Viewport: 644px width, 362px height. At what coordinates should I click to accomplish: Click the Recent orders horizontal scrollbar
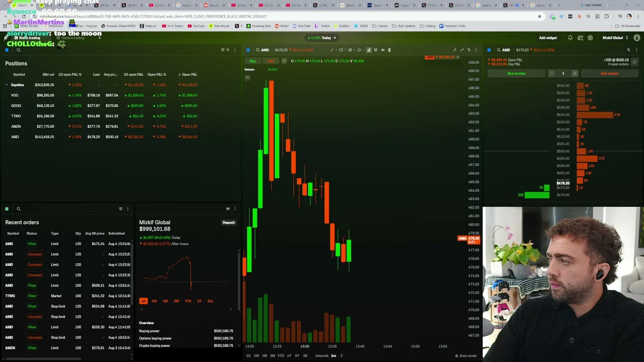pos(43,358)
